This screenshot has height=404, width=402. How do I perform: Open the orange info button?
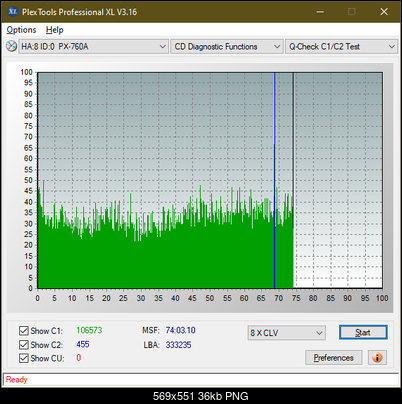pos(377,358)
